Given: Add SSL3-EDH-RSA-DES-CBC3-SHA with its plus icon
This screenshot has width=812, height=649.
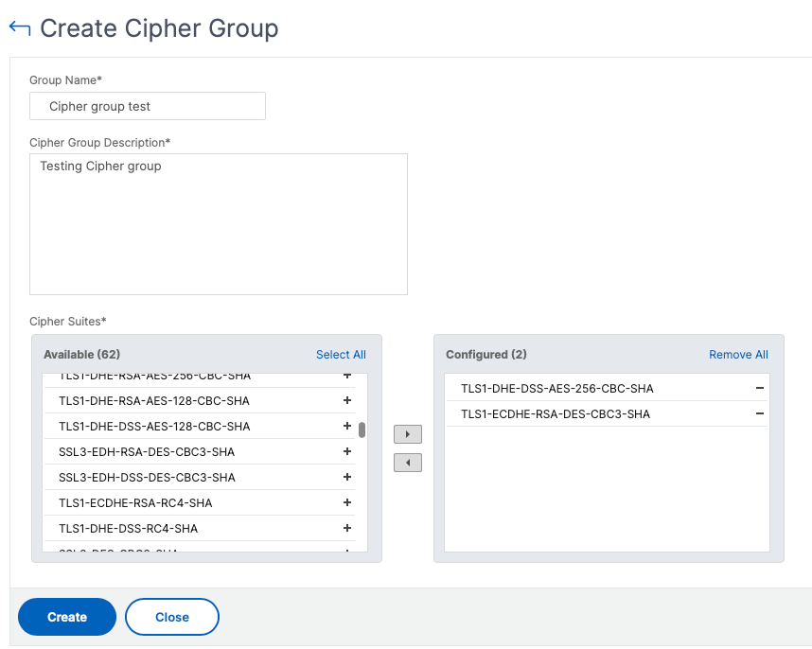Looking at the screenshot, I should (x=347, y=451).
